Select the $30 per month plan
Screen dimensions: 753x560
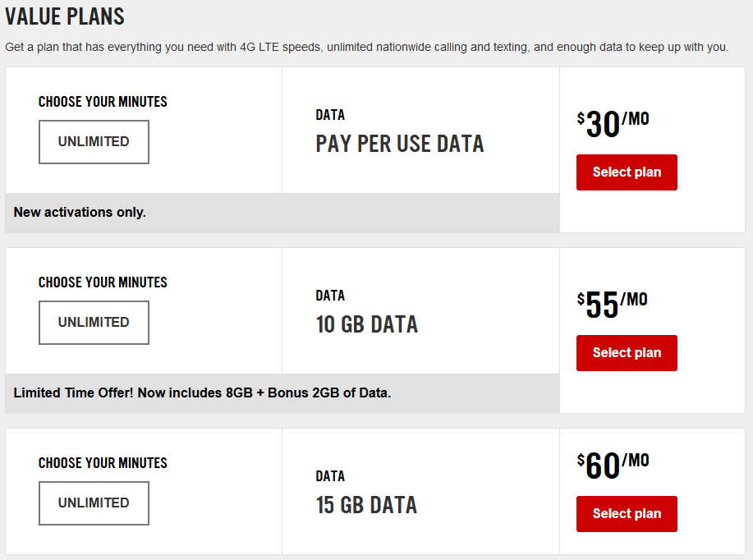point(627,172)
